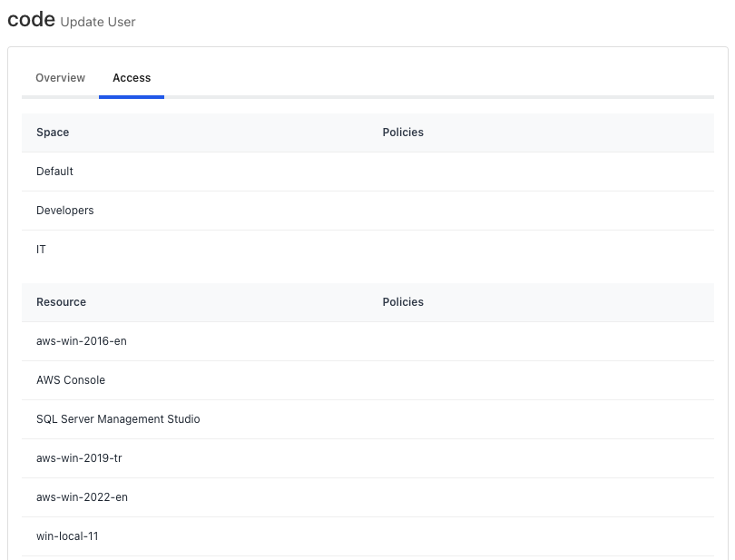
Task: Select the Access tab
Action: coord(132,78)
